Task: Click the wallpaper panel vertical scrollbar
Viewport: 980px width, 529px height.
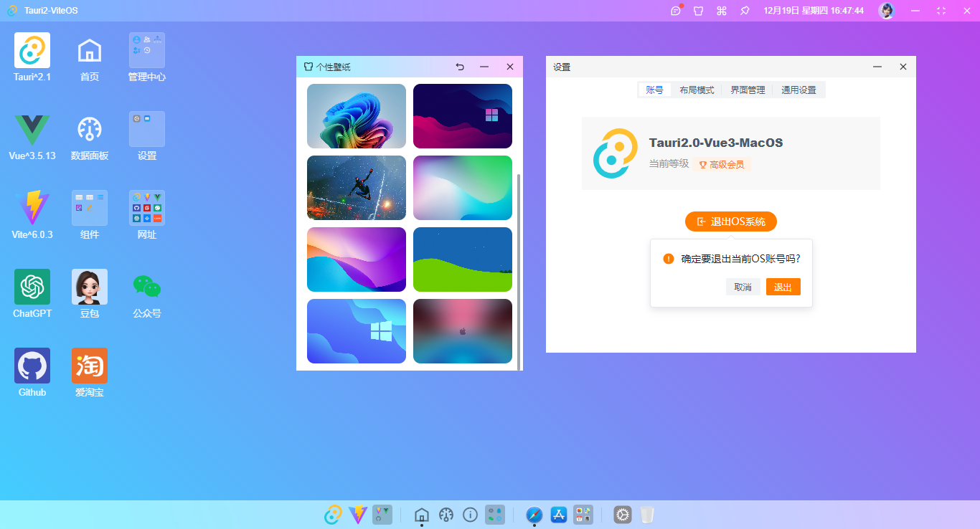Action: coord(519,271)
